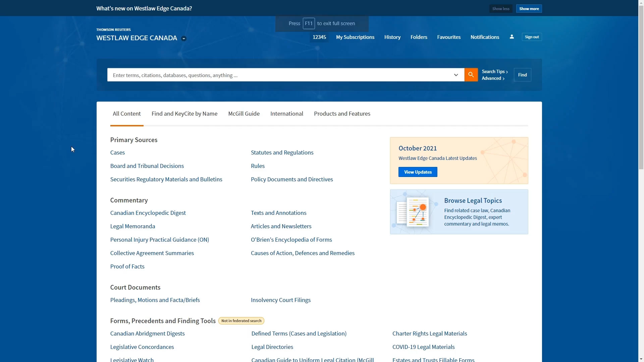644x362 pixels.
Task: Open Cases under Primary Sources
Action: tap(117, 152)
